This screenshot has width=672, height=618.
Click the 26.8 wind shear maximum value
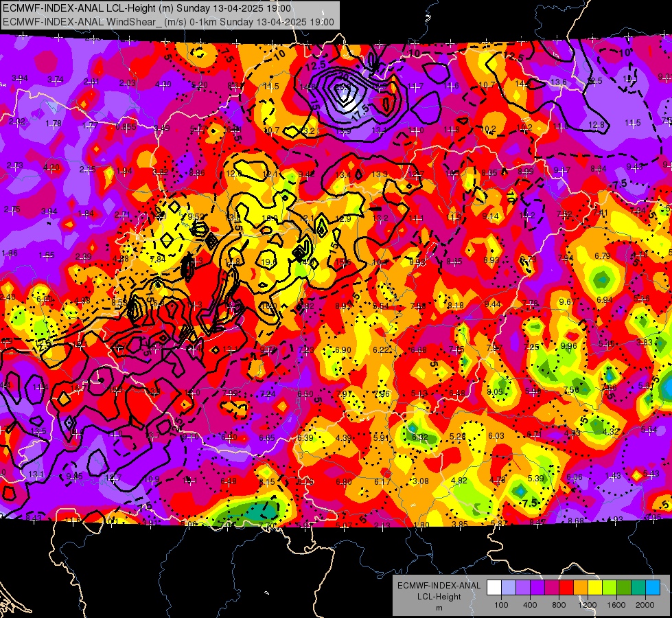click(x=343, y=87)
